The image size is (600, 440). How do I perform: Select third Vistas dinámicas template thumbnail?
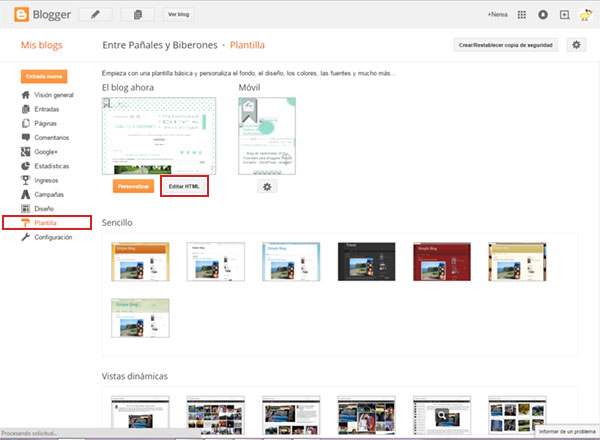[x=291, y=415]
